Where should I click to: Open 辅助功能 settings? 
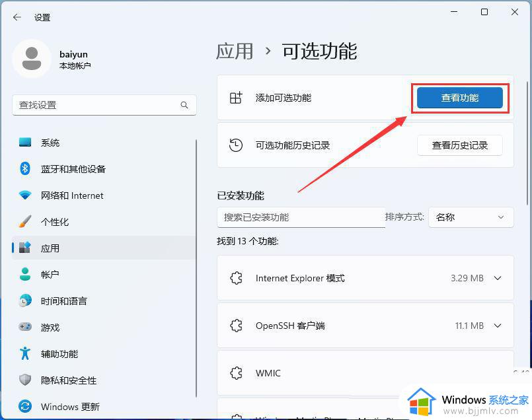tap(104, 353)
